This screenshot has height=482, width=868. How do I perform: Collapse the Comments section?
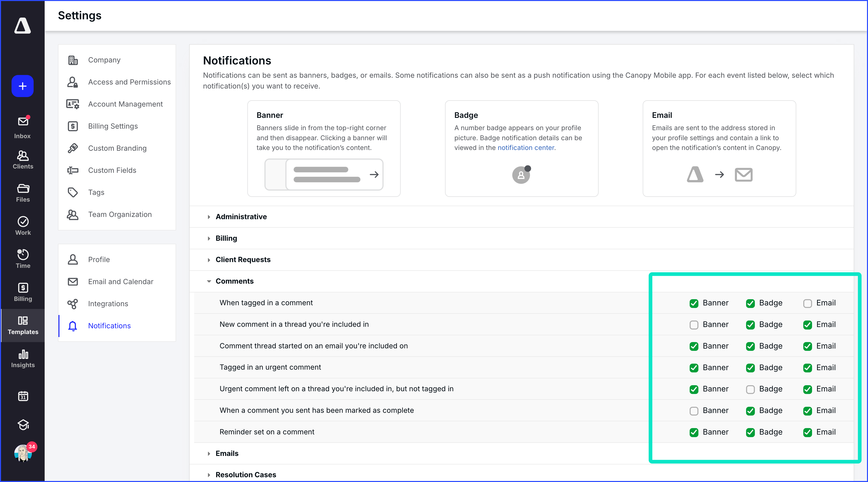pos(234,281)
